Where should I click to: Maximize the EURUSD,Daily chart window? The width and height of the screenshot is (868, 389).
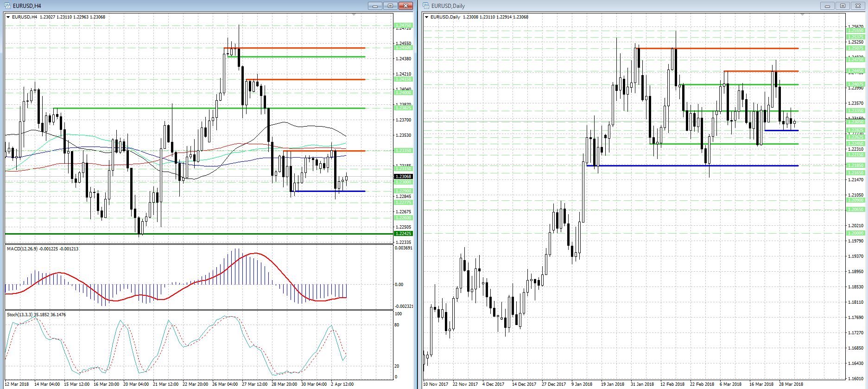[843, 6]
